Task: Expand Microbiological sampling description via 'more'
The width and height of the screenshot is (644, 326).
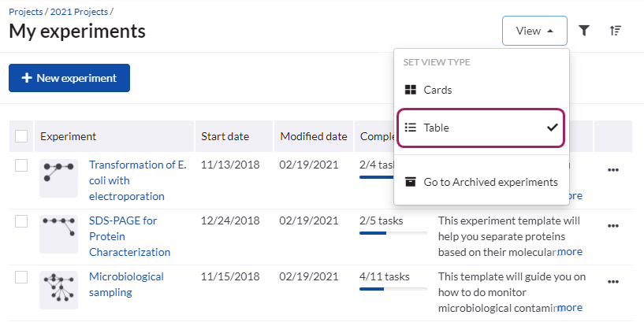Action: (570, 308)
